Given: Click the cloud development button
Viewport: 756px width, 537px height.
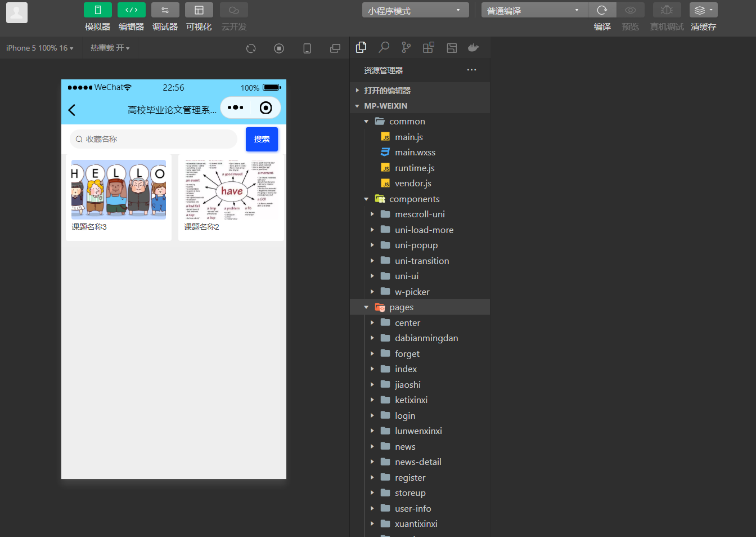Looking at the screenshot, I should coord(234,10).
